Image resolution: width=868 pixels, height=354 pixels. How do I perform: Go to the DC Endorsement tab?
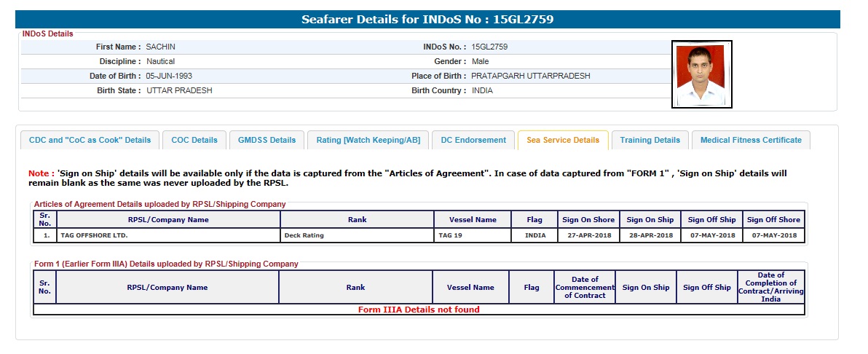pyautogui.click(x=473, y=140)
